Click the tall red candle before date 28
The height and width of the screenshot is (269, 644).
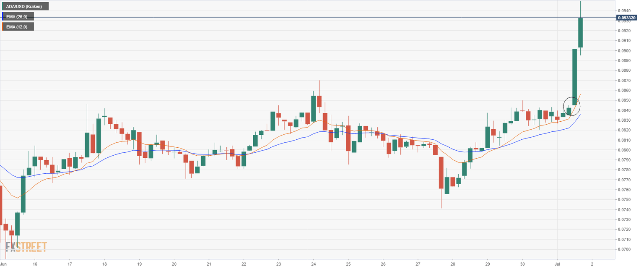[441, 172]
